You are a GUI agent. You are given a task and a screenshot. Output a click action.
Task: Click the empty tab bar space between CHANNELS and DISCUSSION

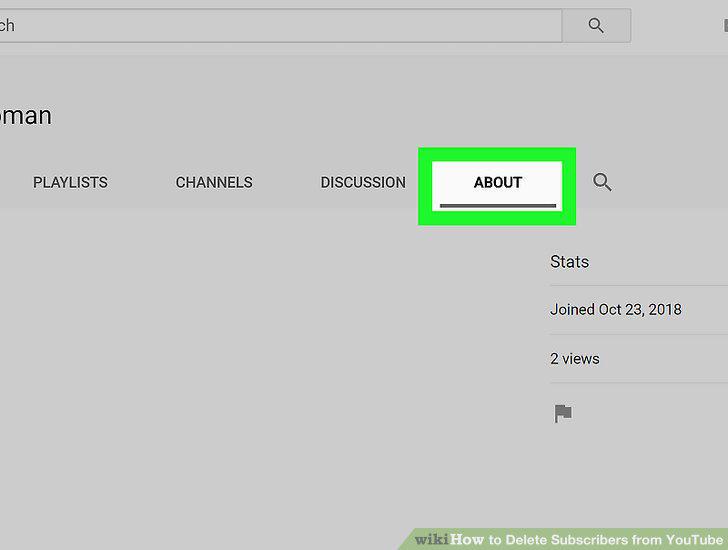pos(286,182)
